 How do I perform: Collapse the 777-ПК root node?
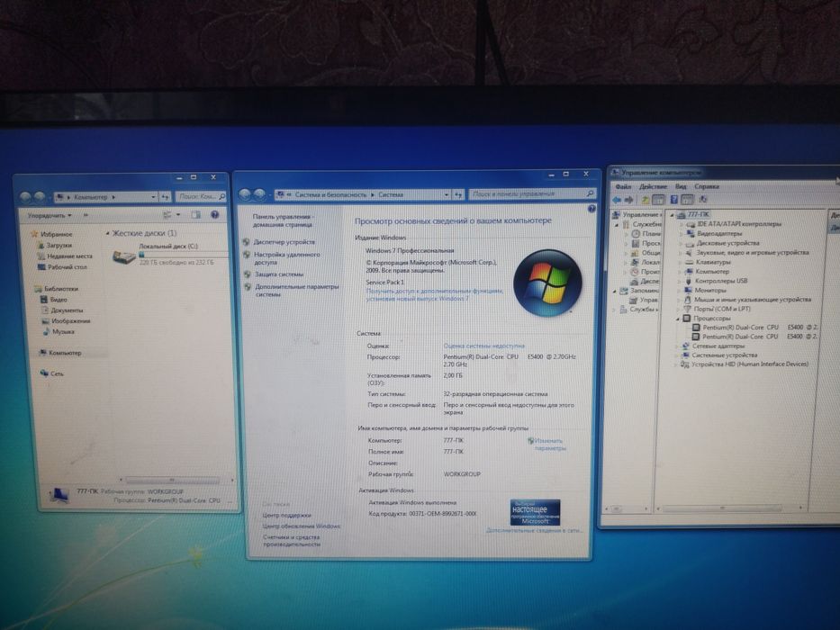(673, 215)
